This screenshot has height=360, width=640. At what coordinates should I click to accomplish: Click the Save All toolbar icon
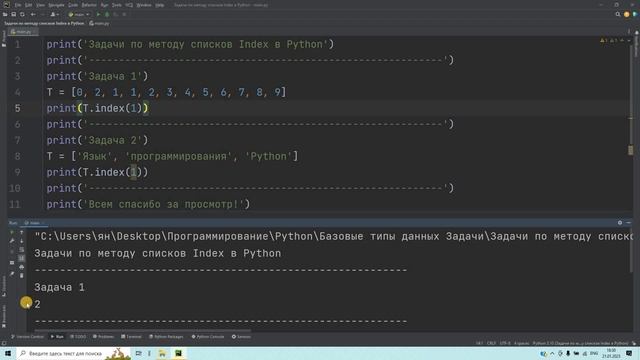coord(13,14)
